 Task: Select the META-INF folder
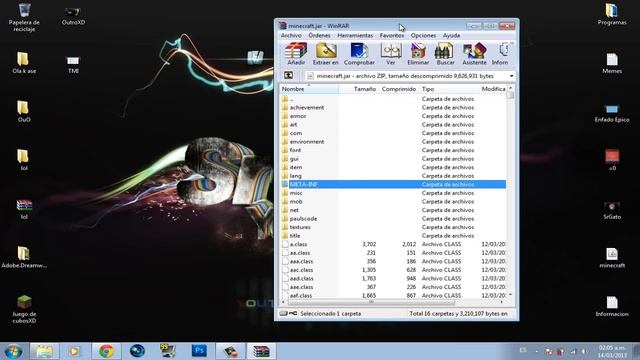[393, 184]
